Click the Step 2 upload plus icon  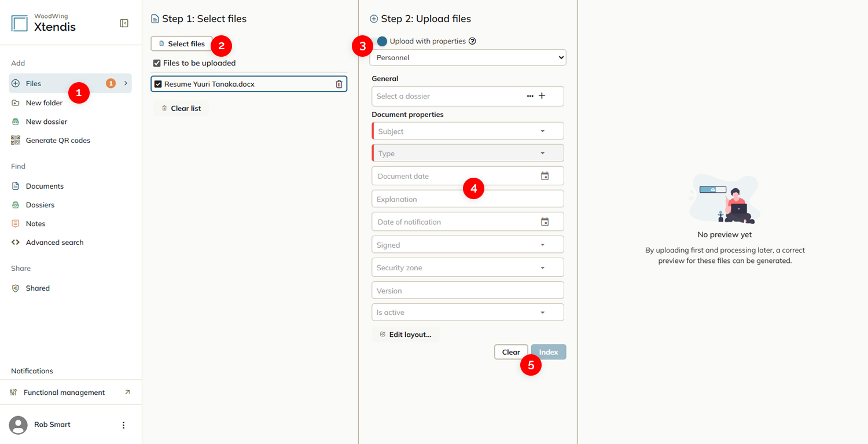click(x=374, y=19)
